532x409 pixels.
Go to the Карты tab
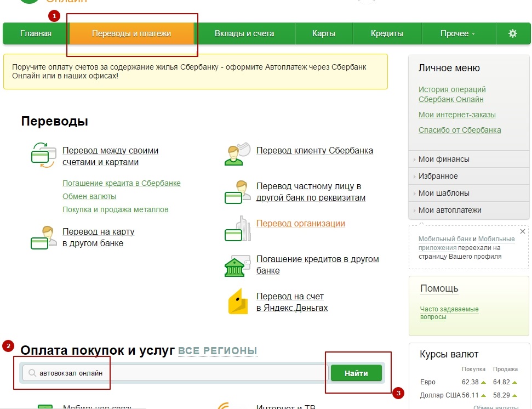pos(324,33)
